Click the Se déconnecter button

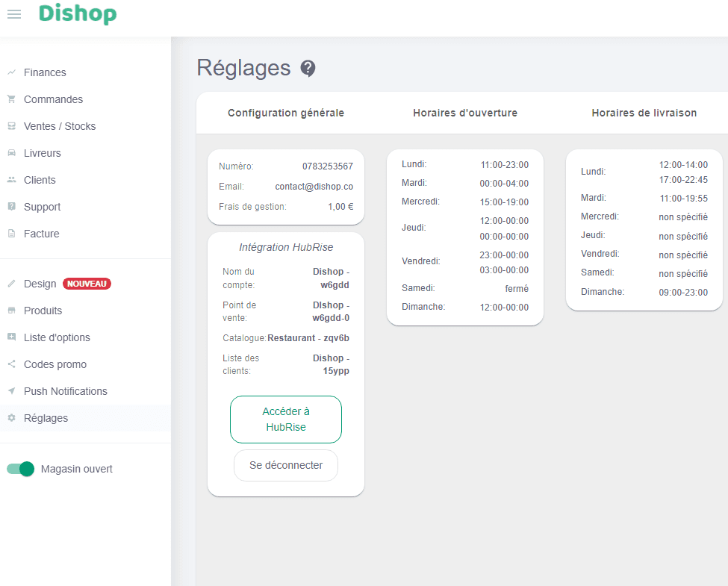tap(286, 465)
